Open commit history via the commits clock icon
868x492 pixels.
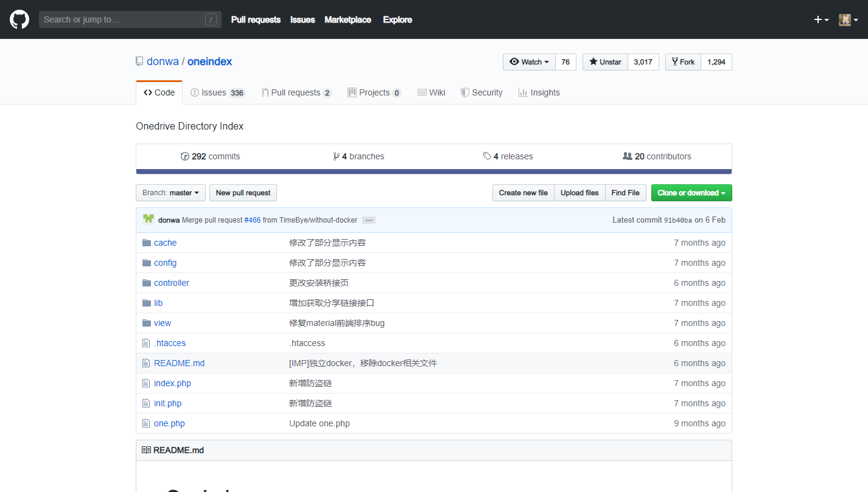pyautogui.click(x=184, y=156)
